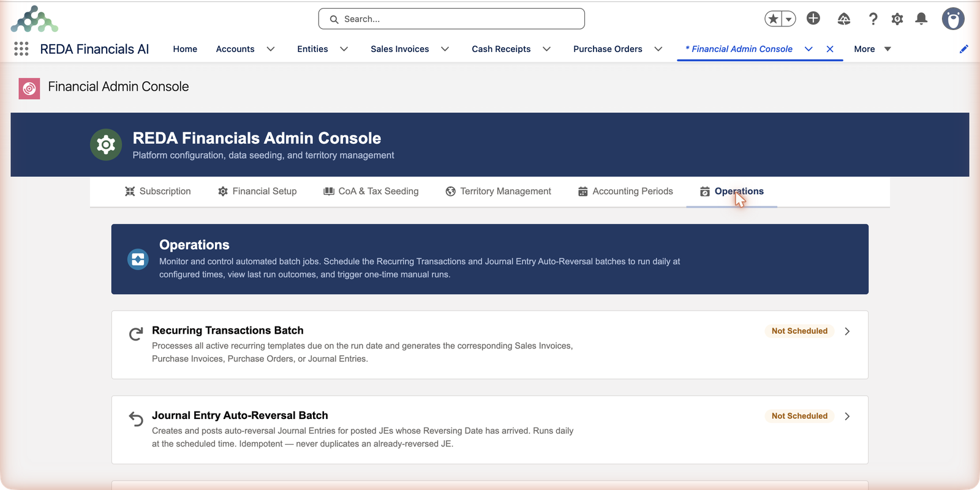Open the Financial Admin Console tab dropdown
980x490 pixels.
(x=809, y=49)
